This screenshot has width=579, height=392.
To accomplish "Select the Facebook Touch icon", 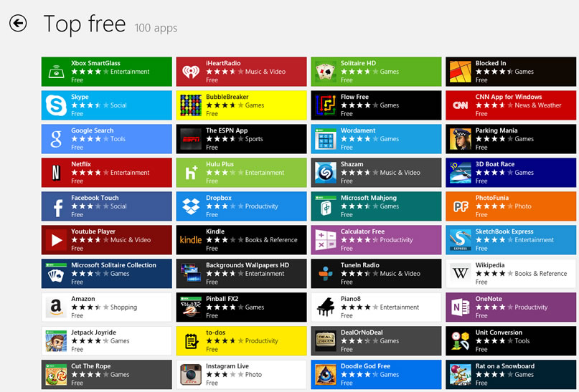I will [55, 206].
